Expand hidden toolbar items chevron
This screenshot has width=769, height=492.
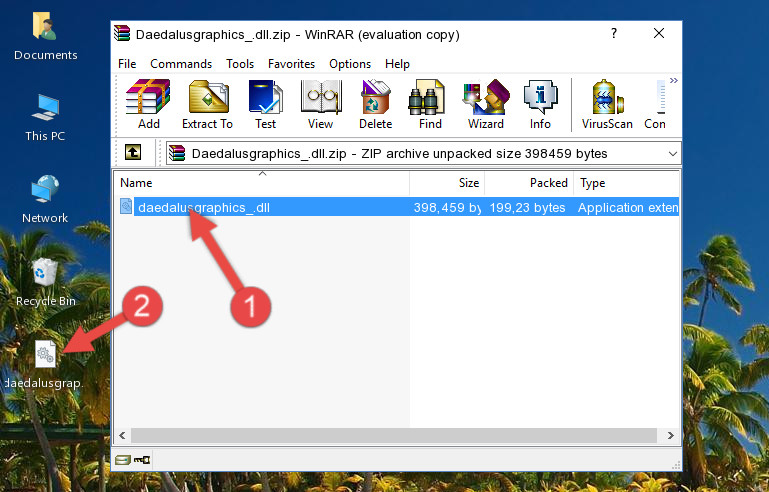point(674,80)
